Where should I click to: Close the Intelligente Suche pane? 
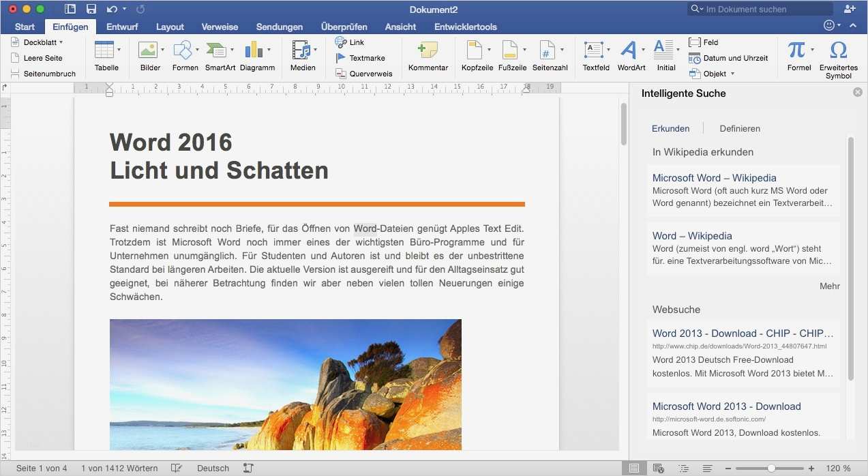tap(857, 91)
